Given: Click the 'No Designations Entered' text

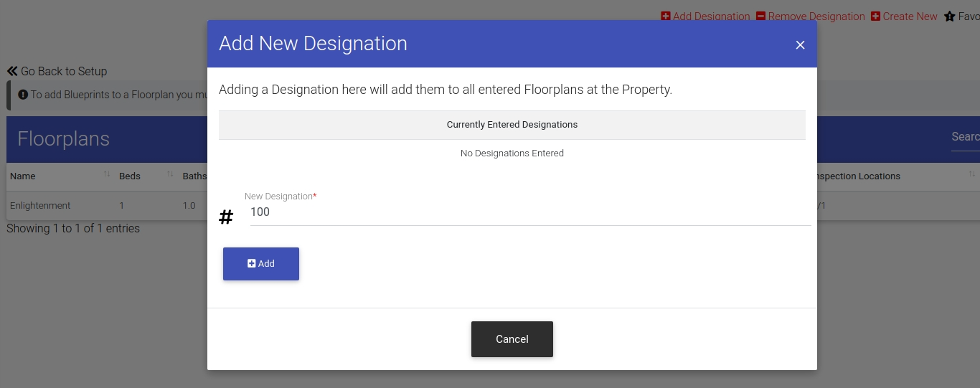Looking at the screenshot, I should pyautogui.click(x=512, y=153).
